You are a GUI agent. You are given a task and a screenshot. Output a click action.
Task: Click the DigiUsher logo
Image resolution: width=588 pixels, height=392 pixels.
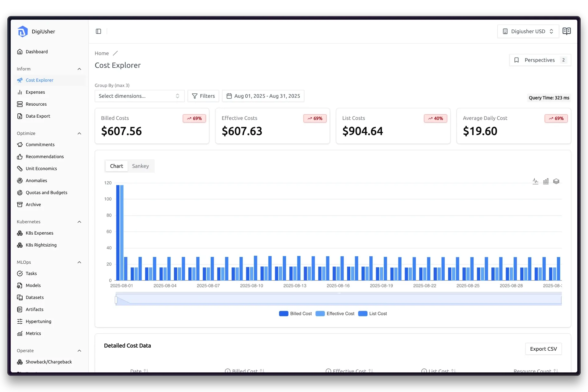click(23, 32)
